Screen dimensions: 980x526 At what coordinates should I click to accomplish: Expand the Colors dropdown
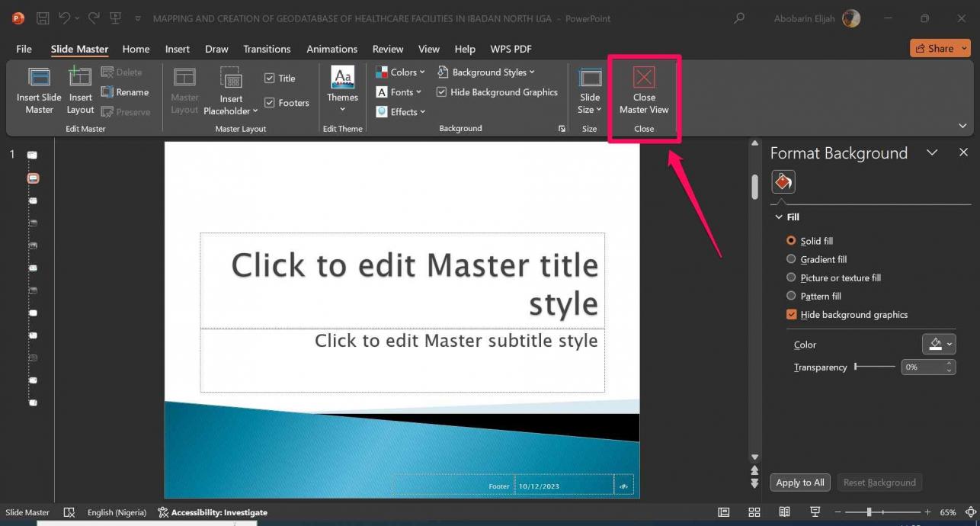pyautogui.click(x=402, y=72)
